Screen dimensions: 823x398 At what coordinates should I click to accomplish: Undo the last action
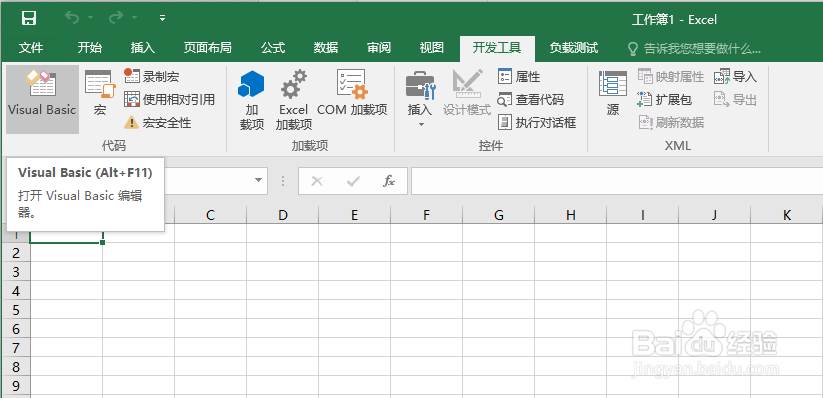[72, 18]
